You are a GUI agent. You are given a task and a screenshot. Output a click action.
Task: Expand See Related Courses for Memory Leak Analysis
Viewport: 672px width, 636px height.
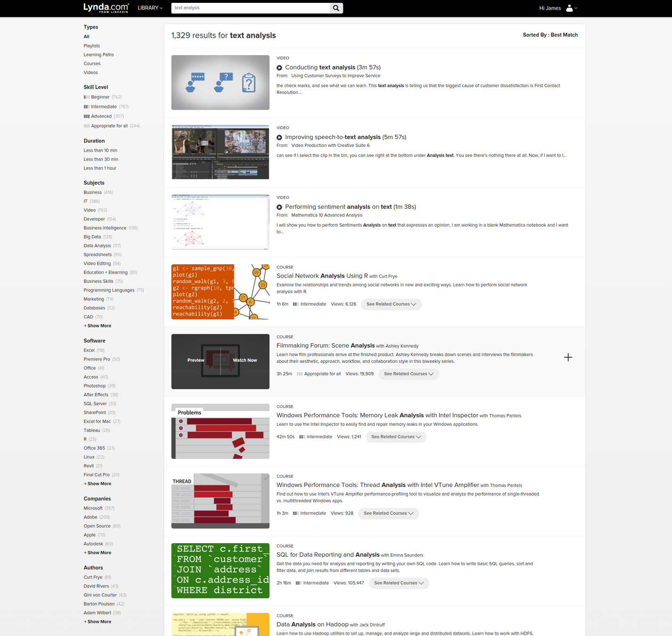(396, 437)
